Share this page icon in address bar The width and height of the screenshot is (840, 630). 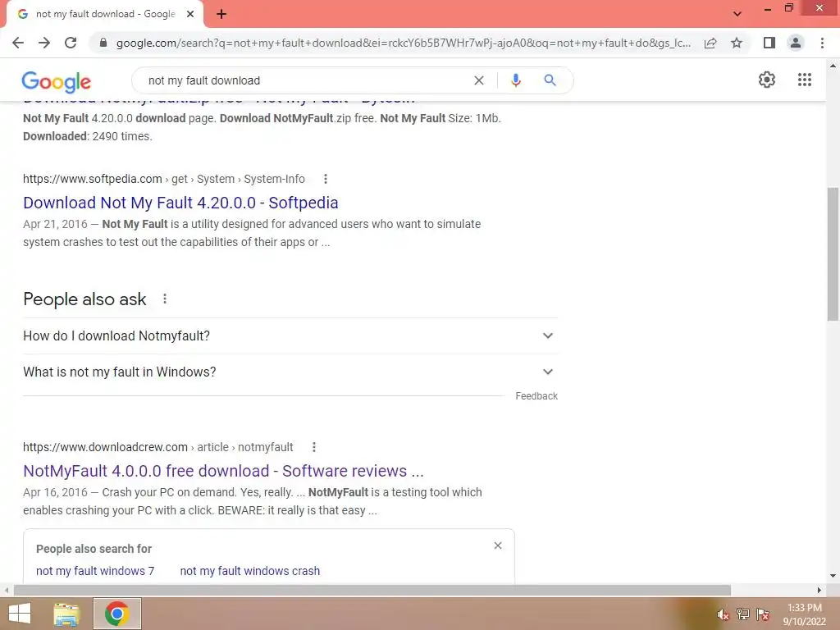pos(710,43)
